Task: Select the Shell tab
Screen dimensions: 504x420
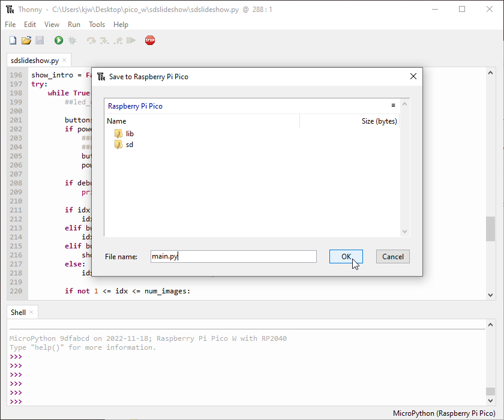Action: click(x=18, y=313)
